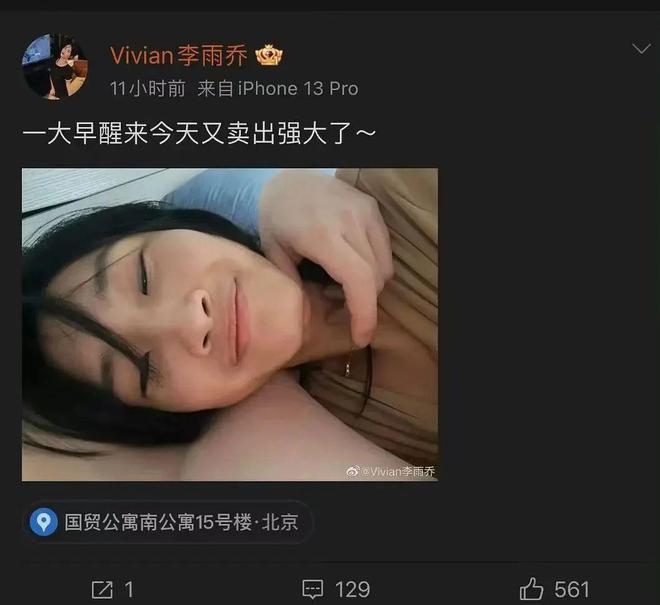Click the Weibo logo in the photo watermark
The image size is (660, 605).
[353, 471]
